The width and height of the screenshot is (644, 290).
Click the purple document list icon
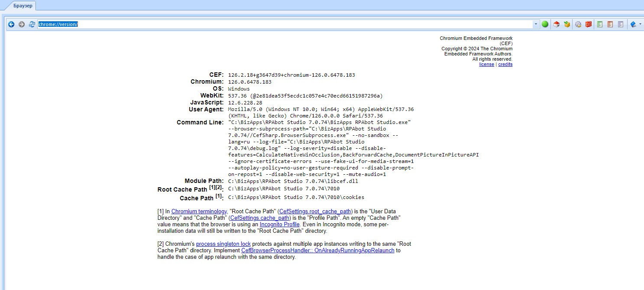pyautogui.click(x=621, y=24)
